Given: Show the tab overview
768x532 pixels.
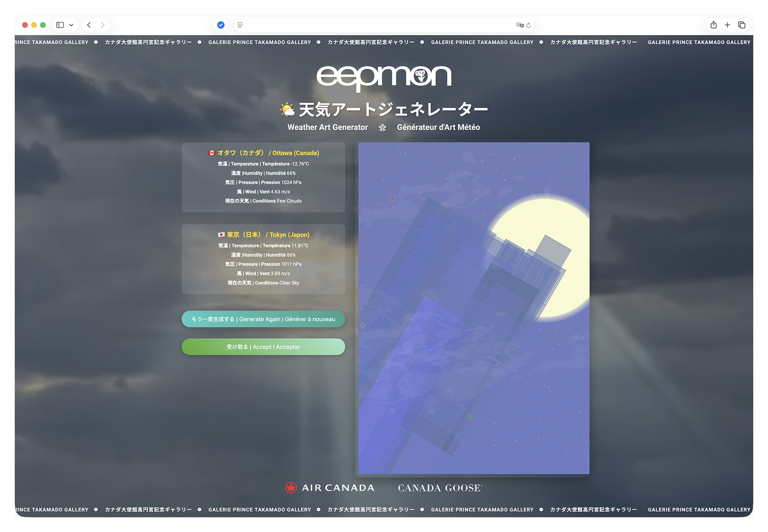Looking at the screenshot, I should [742, 25].
